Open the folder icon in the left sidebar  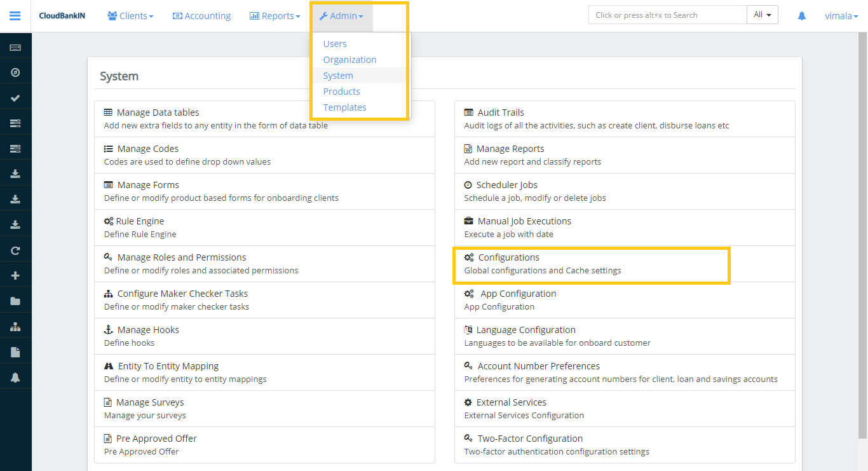click(x=15, y=299)
